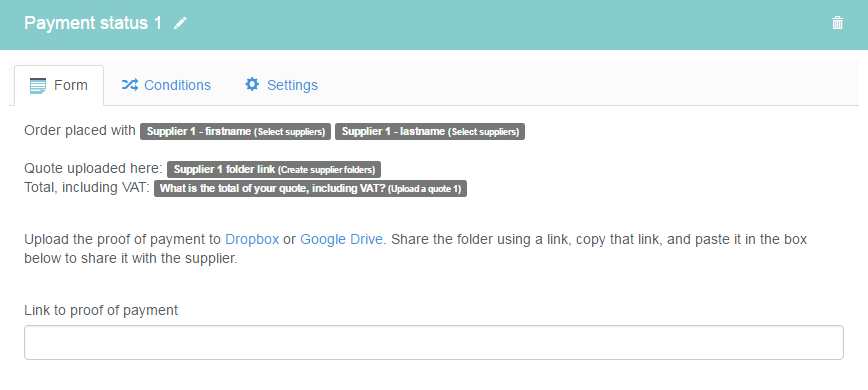Click the quote total including VAT tag
Image resolution: width=868 pixels, height=390 pixels.
[x=310, y=189]
